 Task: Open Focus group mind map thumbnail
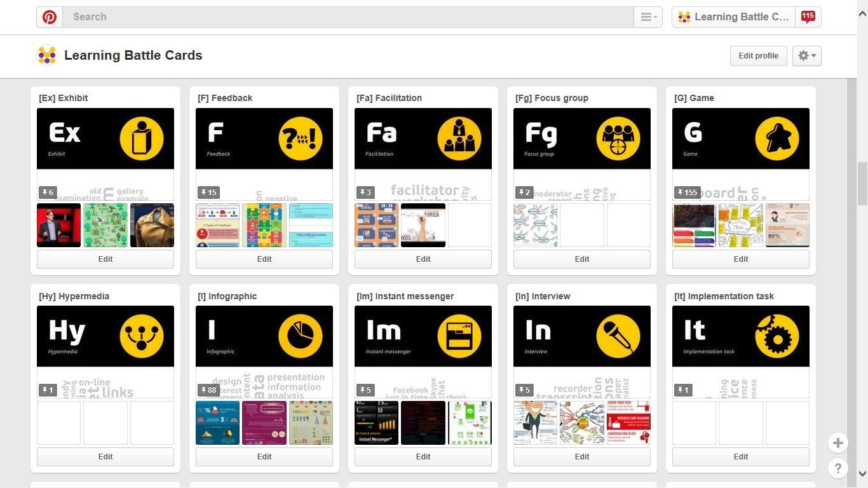tap(535, 225)
